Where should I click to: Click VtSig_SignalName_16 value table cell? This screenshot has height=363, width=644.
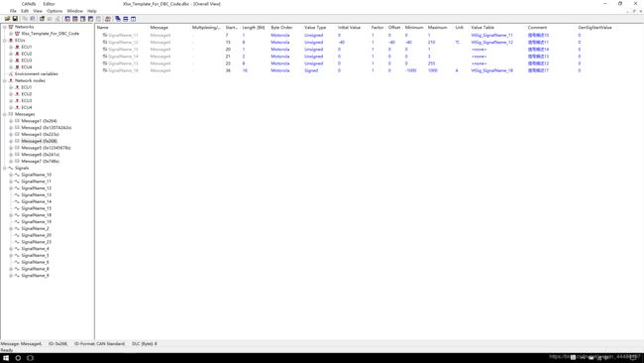pyautogui.click(x=491, y=70)
